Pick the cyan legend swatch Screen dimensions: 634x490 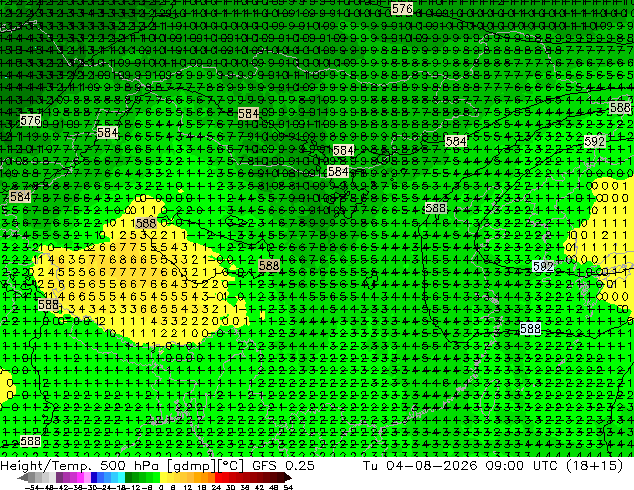(x=121, y=477)
